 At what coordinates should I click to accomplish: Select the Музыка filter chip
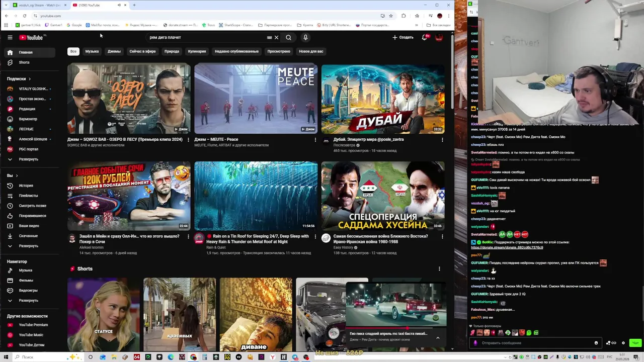click(92, 51)
